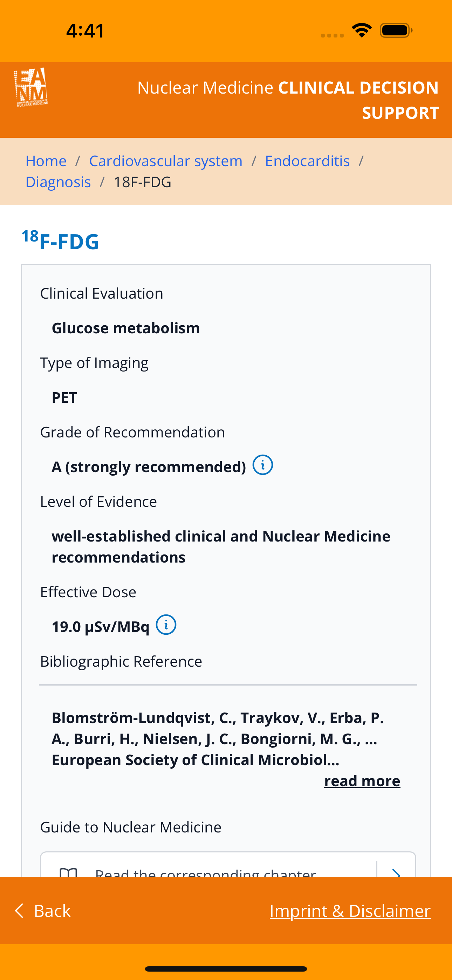Tap the EANM logo in header
This screenshot has height=980, width=452.
pos(31,88)
